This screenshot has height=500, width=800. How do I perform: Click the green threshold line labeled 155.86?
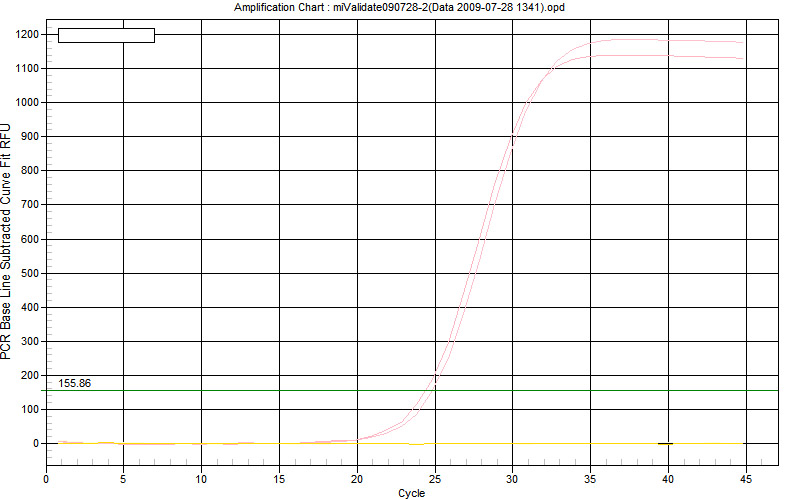pos(410,390)
